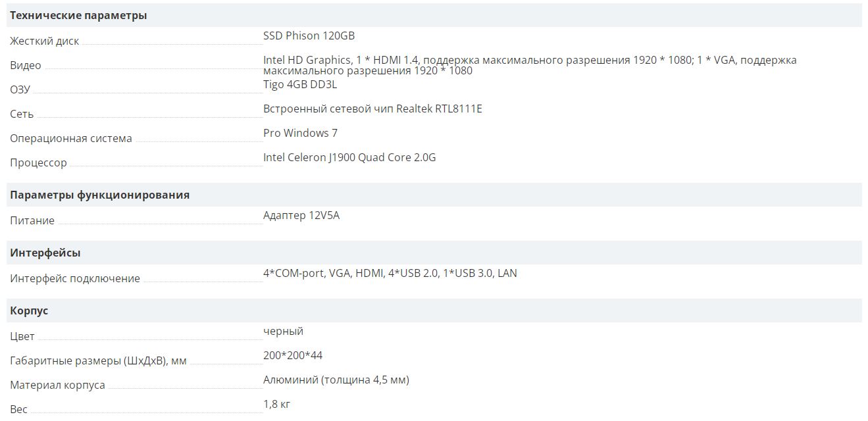Click the "Сеть" parameter label

pos(22,114)
